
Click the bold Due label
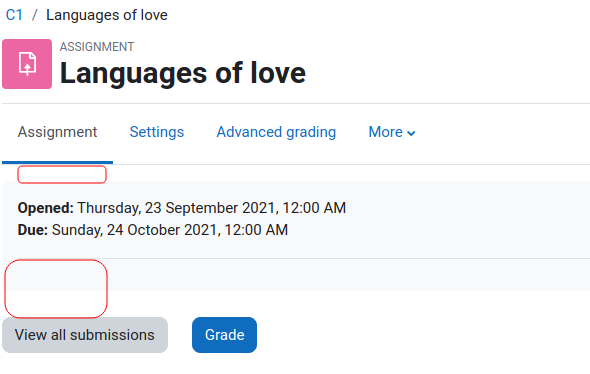point(32,230)
